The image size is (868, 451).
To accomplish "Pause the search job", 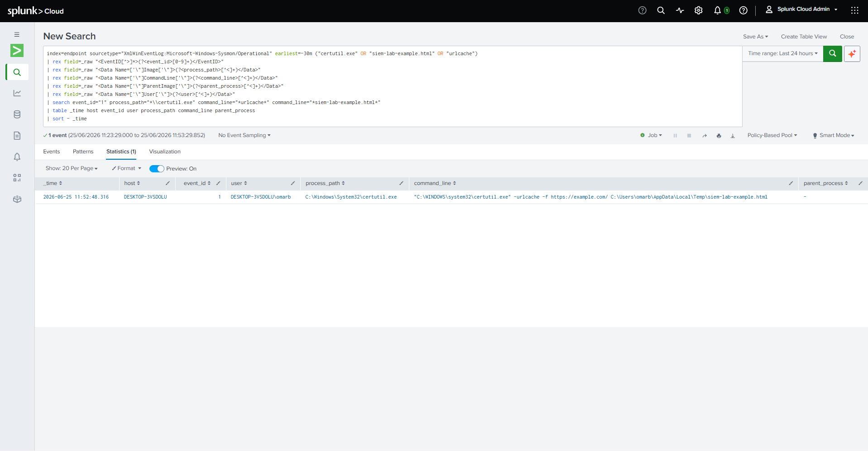I will [675, 136].
